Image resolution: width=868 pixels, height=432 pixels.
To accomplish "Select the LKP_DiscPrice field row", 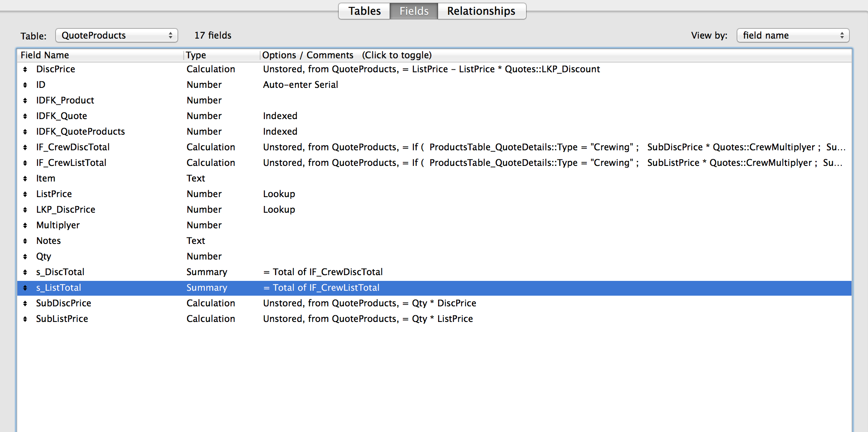I will click(434, 209).
